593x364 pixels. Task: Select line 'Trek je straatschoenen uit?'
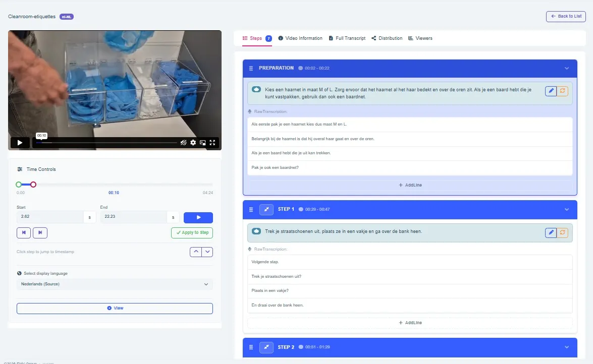click(410, 276)
